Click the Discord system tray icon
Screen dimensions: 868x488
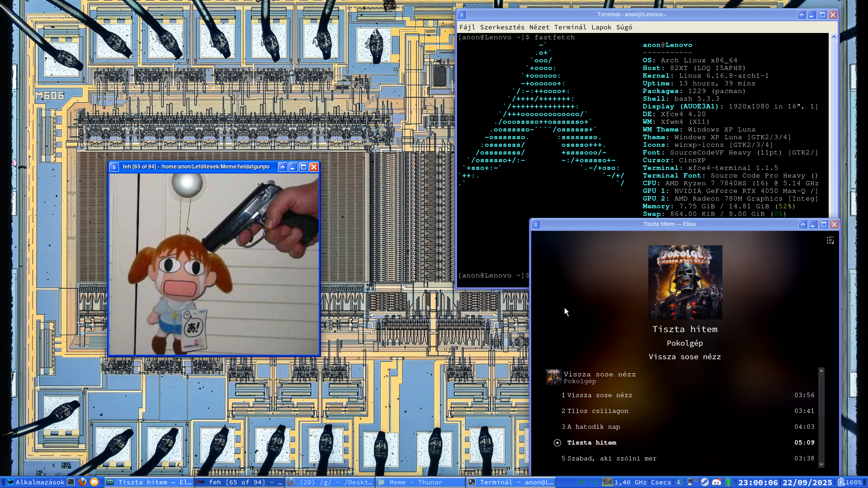tap(717, 482)
